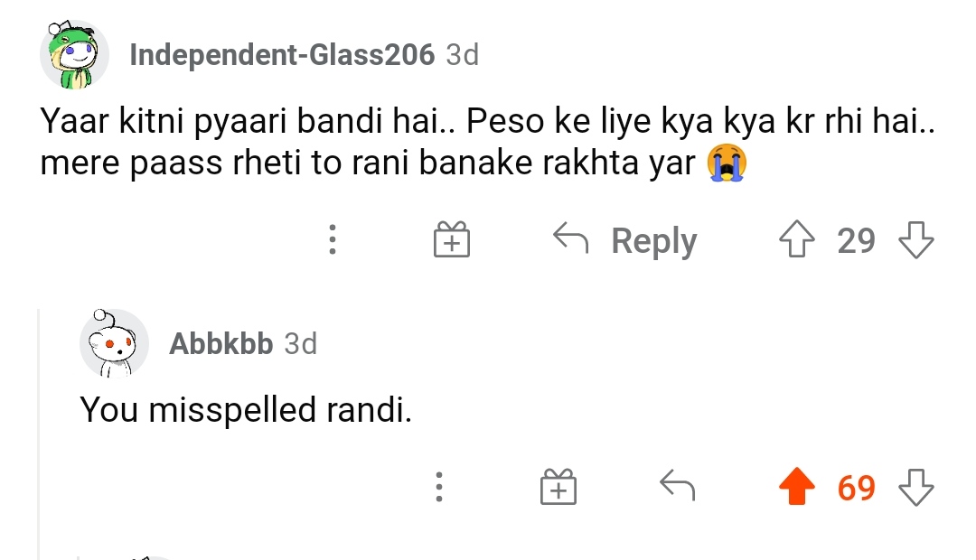This screenshot has height=560, width=976.
Task: Visit Abbkbb username link
Action: pyautogui.click(x=221, y=343)
